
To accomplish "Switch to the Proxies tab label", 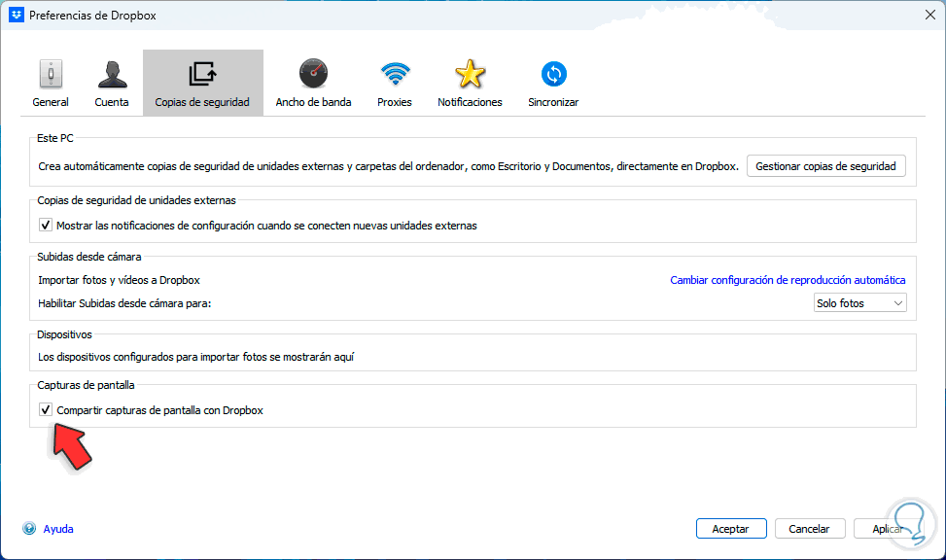I will [395, 102].
